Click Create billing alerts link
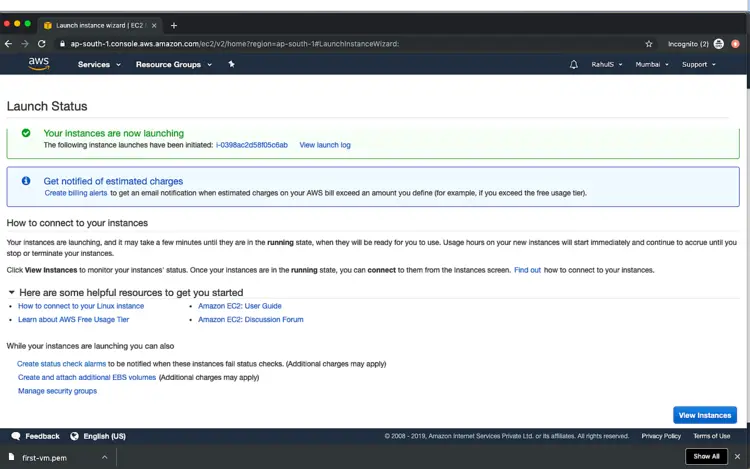Viewport: 750px width, 469px height. (x=76, y=193)
